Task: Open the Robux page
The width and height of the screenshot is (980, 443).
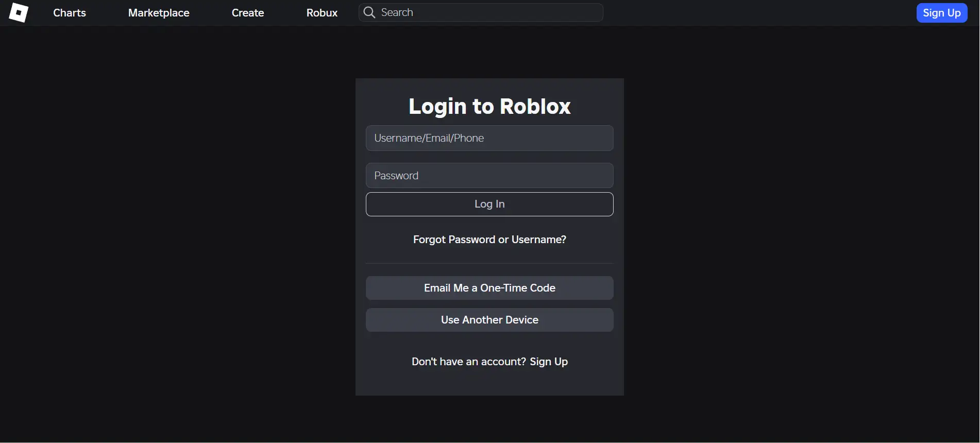Action: [322, 13]
